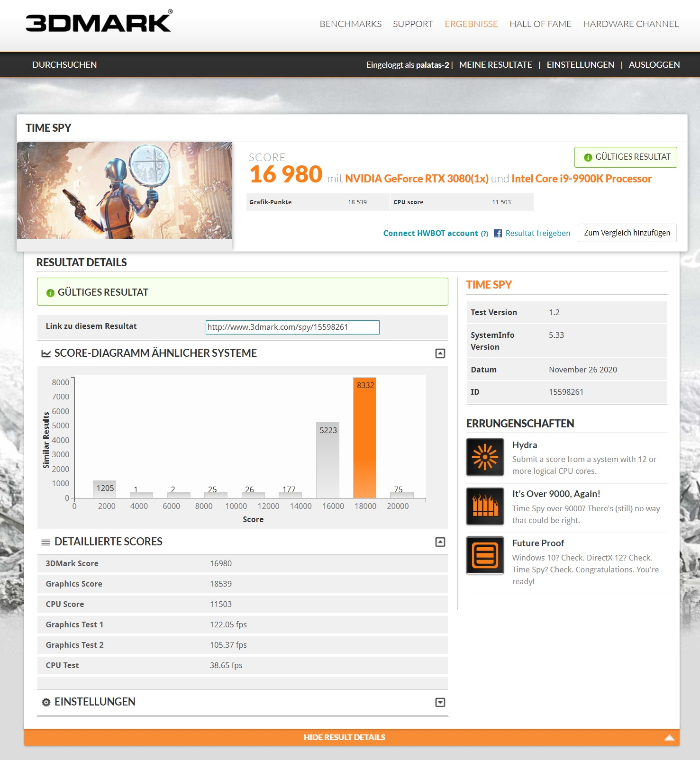This screenshot has height=760, width=700.
Task: Click the Facebook share icon
Action: [x=498, y=233]
